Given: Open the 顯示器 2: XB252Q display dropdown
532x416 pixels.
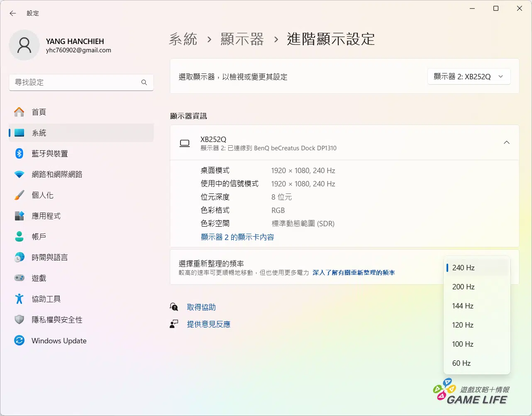Looking at the screenshot, I should [469, 77].
